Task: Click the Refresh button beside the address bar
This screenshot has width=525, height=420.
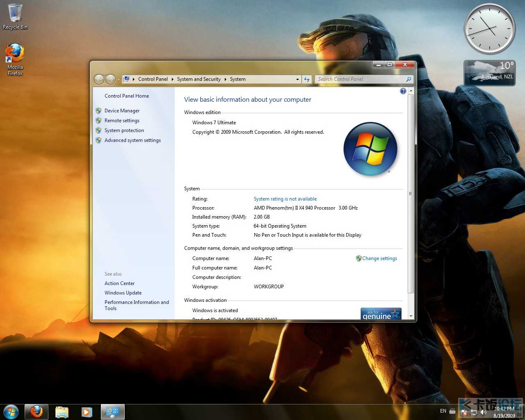Action: coord(307,79)
